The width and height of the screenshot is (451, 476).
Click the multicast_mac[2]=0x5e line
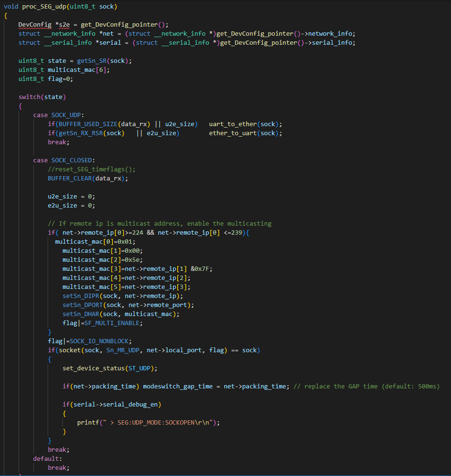coord(102,260)
